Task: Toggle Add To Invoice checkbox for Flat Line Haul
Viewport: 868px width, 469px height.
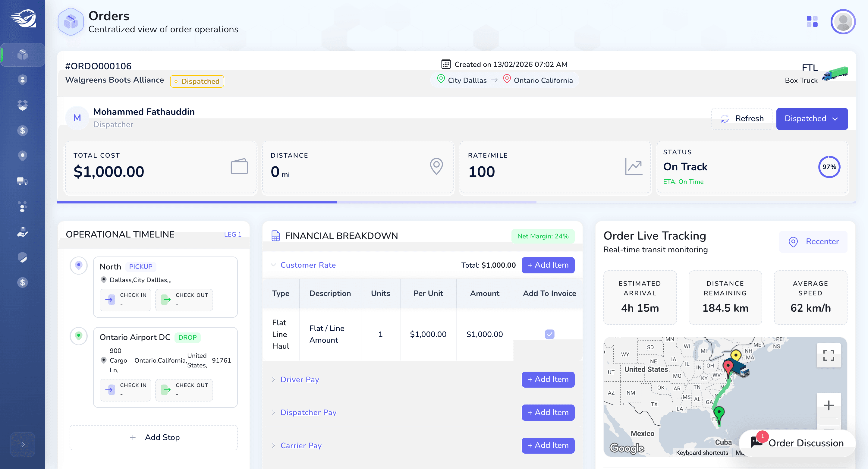Action: [549, 334]
